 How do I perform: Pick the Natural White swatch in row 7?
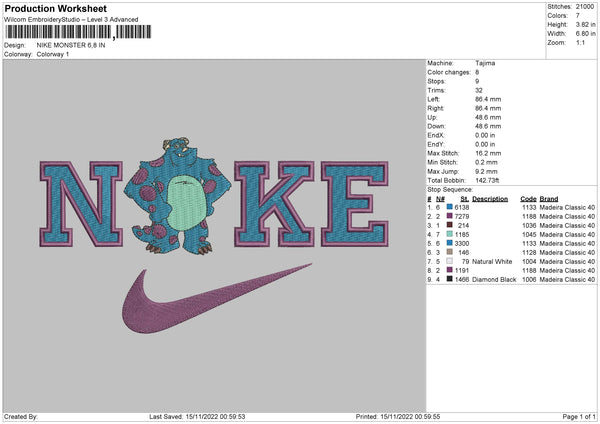click(450, 261)
